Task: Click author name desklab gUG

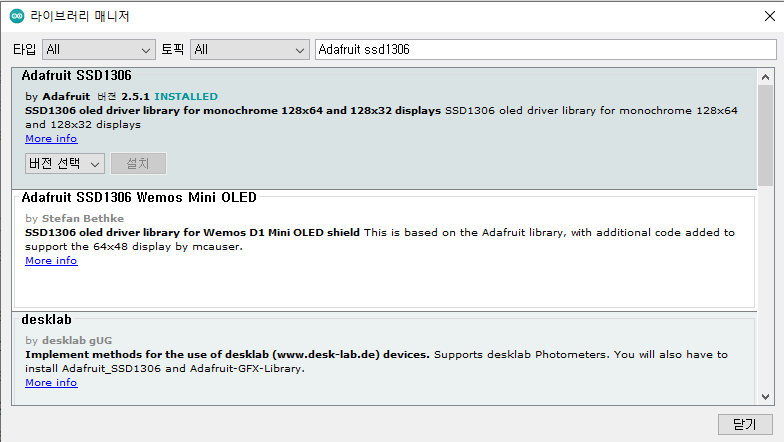Action: point(77,340)
